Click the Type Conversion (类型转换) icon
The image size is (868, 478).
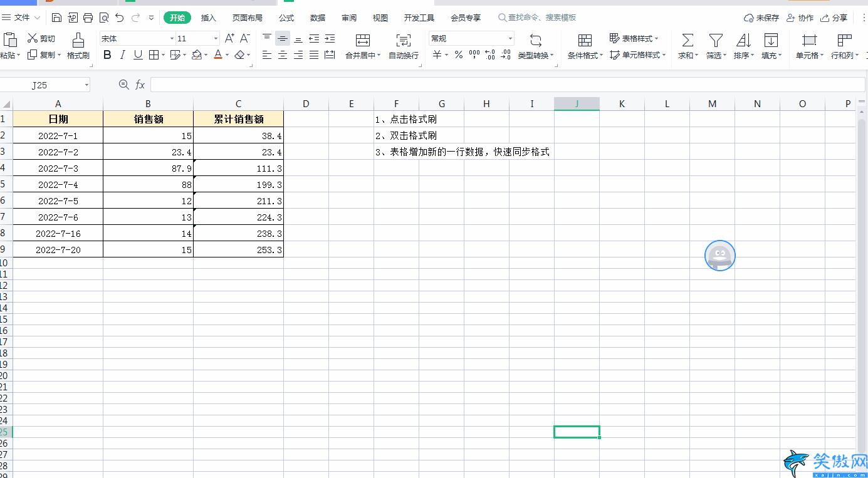click(536, 41)
